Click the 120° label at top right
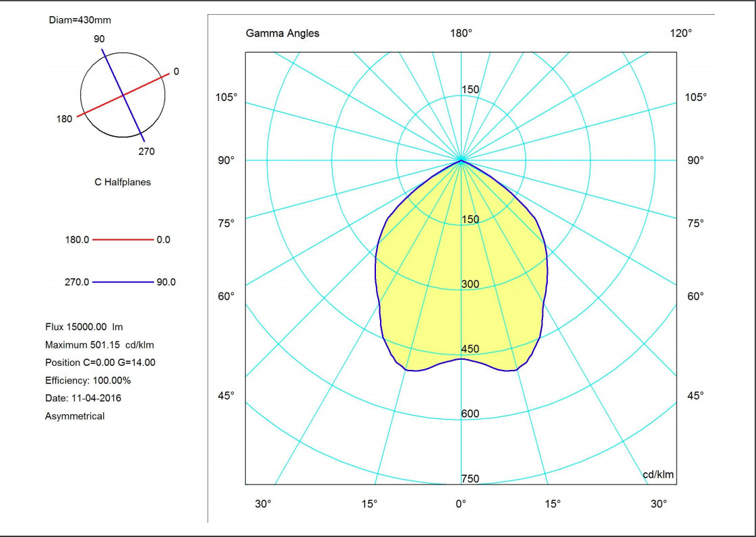This screenshot has height=537, width=756. pyautogui.click(x=681, y=33)
